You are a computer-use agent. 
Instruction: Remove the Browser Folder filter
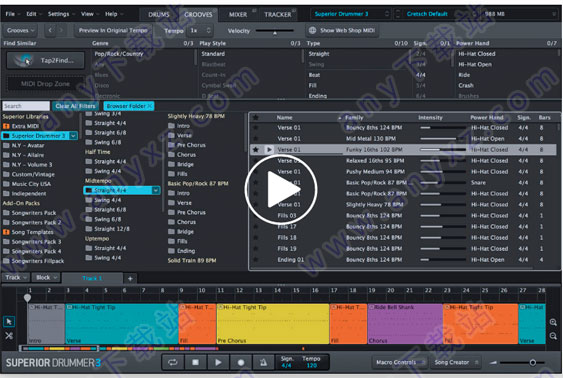click(x=150, y=106)
